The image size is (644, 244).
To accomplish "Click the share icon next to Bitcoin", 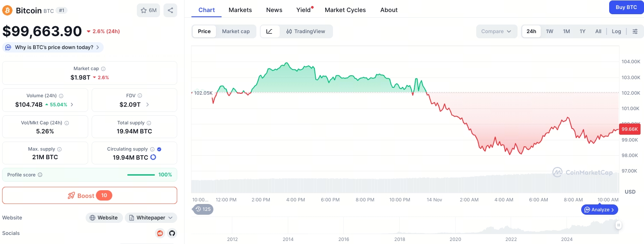I will [x=170, y=10].
